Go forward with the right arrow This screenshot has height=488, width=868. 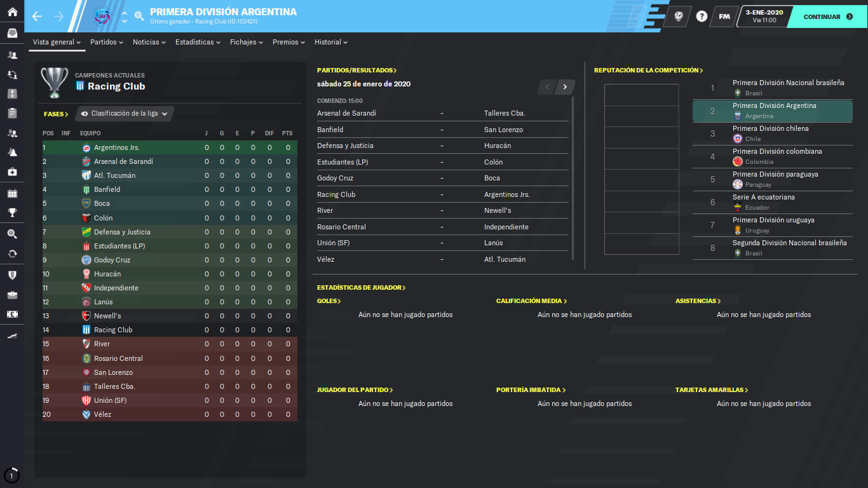(59, 17)
